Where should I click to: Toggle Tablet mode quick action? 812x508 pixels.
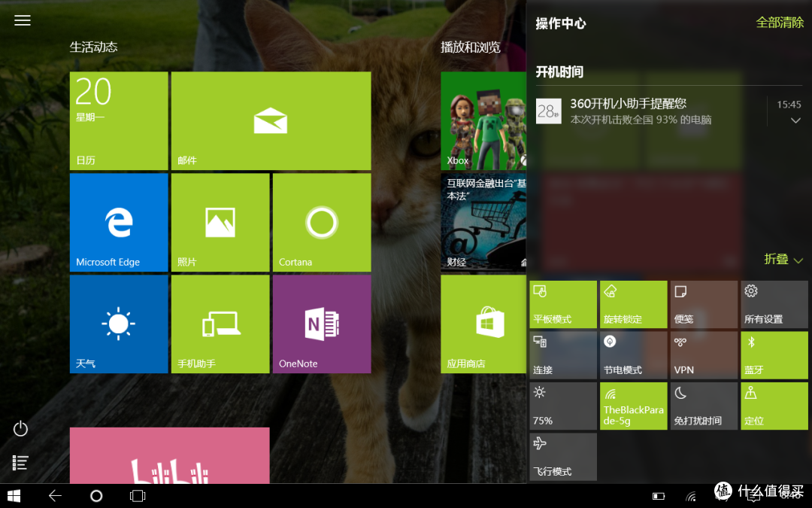[563, 305]
